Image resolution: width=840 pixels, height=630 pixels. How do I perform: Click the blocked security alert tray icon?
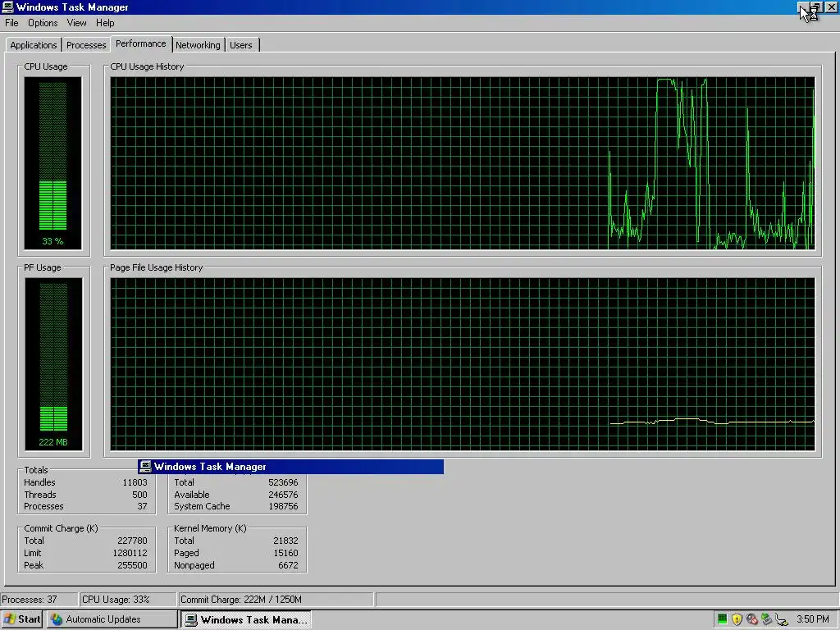(751, 619)
